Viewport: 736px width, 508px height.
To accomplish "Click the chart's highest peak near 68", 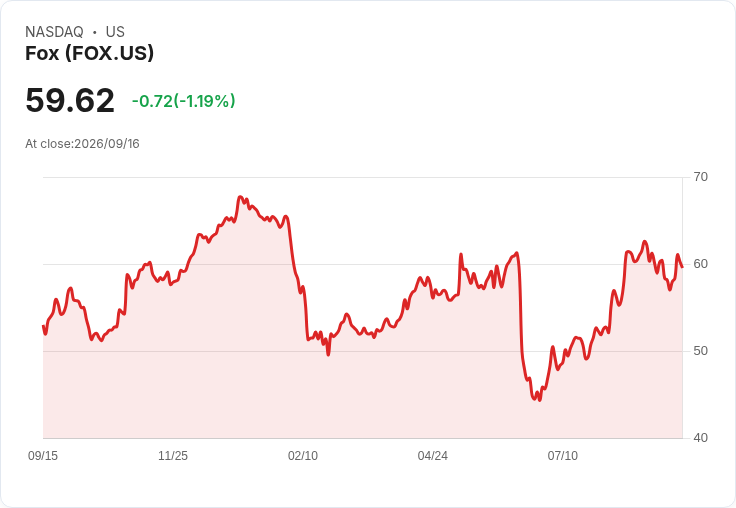I will click(240, 197).
